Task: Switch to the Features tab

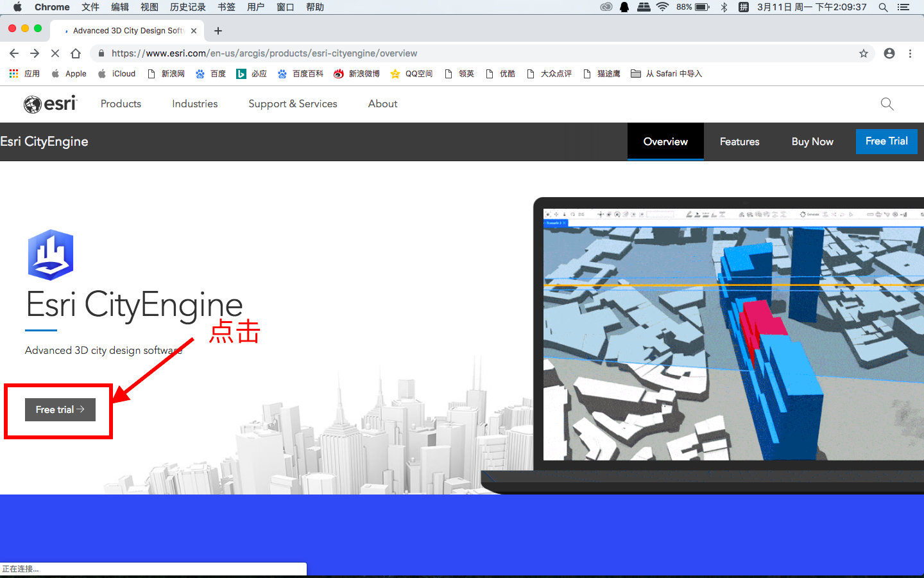Action: click(x=739, y=141)
